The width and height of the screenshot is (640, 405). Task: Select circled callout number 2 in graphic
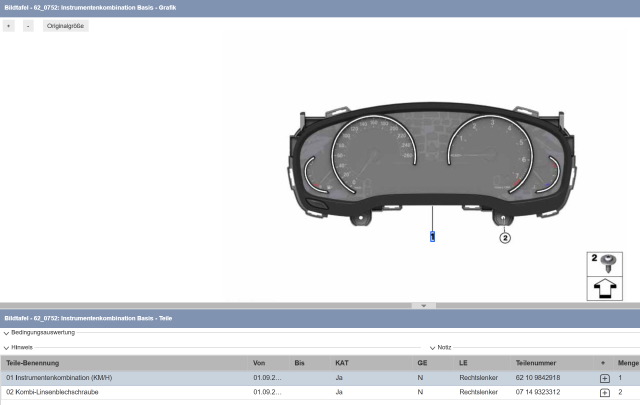[x=505, y=238]
